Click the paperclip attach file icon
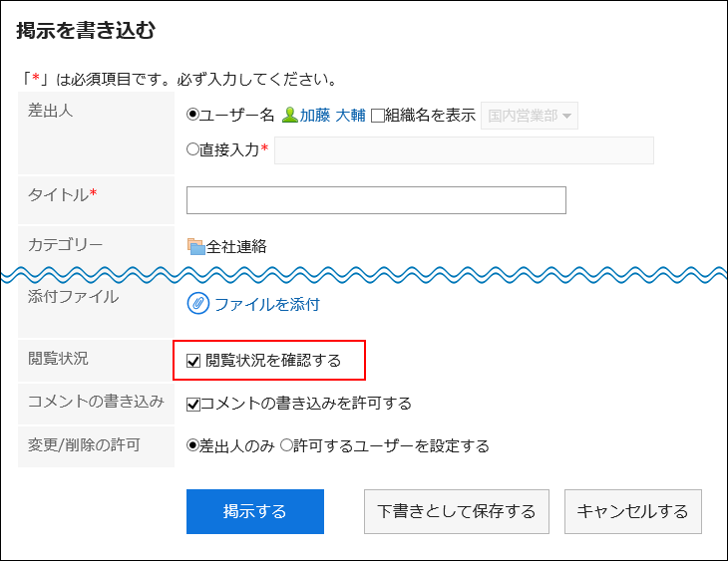The height and width of the screenshot is (561, 728). [198, 304]
